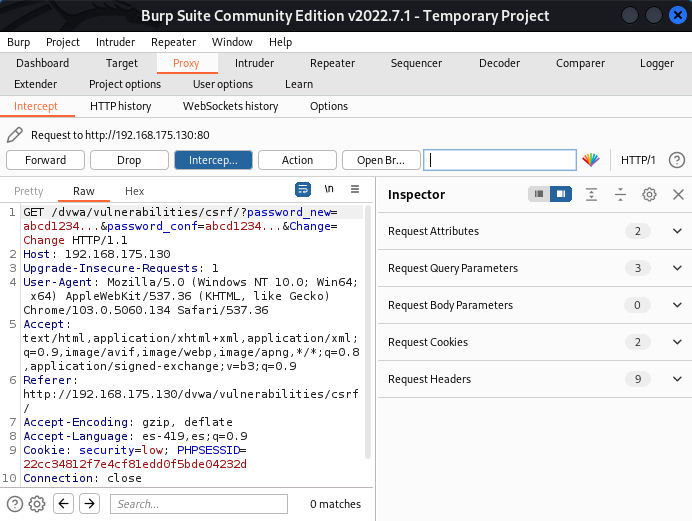
Task: Open the Project menu
Action: click(63, 42)
